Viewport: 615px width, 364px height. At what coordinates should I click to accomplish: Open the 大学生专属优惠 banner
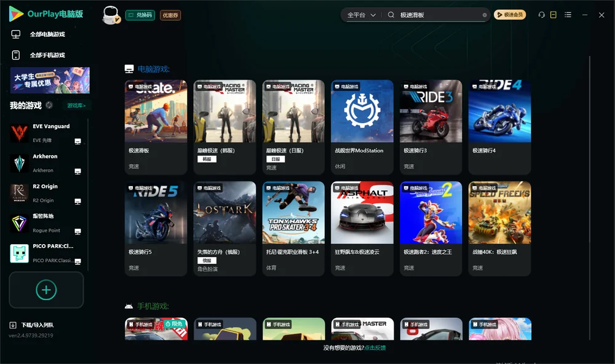point(50,80)
